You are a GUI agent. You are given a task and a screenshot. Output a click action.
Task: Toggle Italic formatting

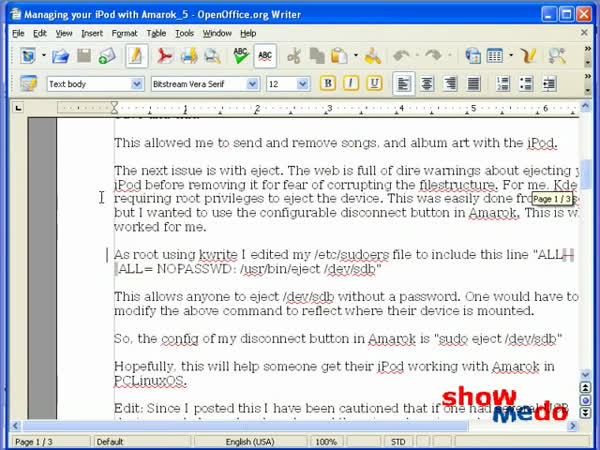point(351,83)
